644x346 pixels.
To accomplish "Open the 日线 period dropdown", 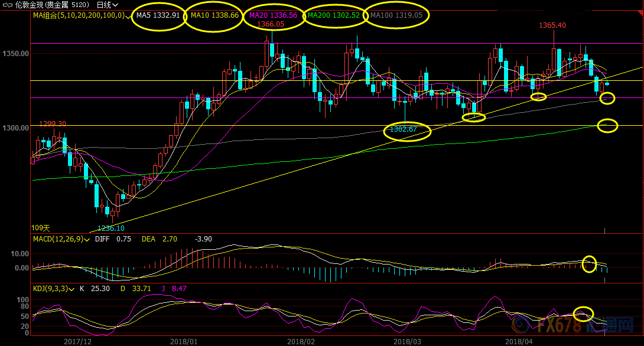I will pos(108,5).
